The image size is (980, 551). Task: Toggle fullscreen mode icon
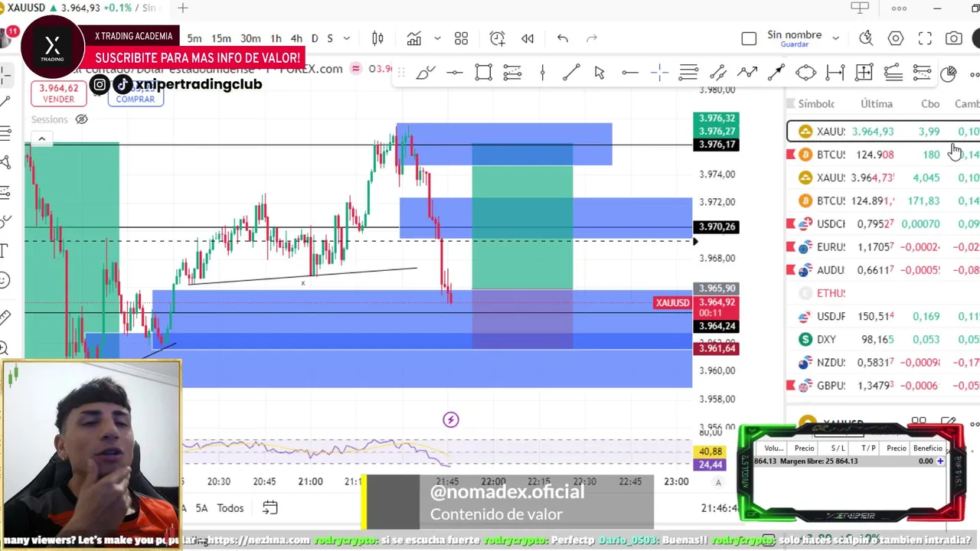click(925, 37)
